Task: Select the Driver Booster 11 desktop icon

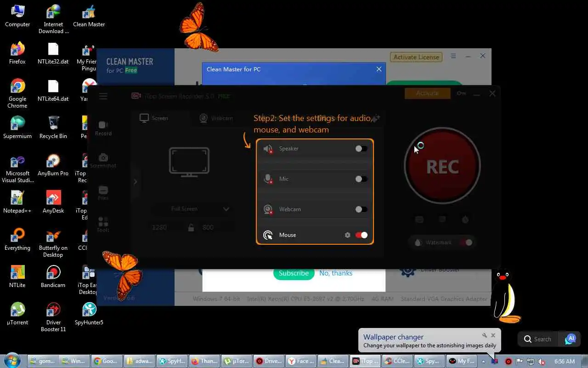Action: tap(53, 317)
